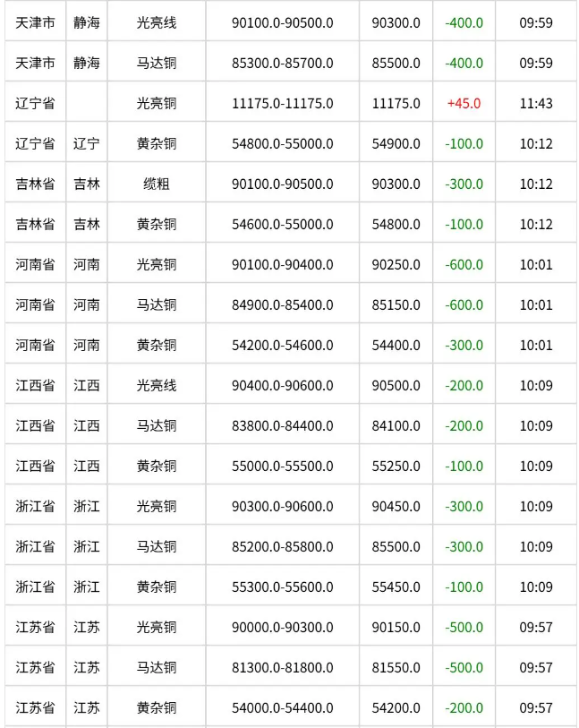Click average 81550.0 in 江苏 马达铜 row
The height and width of the screenshot is (728, 579).
[x=396, y=668]
